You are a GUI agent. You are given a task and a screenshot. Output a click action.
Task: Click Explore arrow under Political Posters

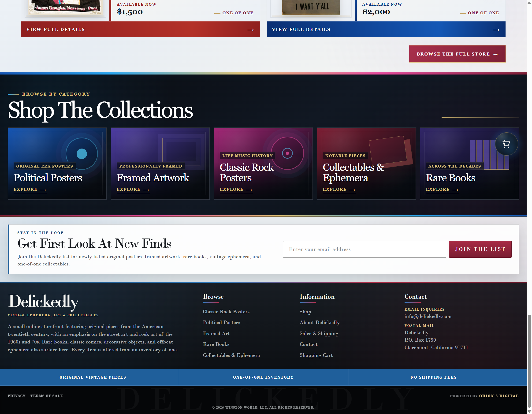(x=43, y=190)
